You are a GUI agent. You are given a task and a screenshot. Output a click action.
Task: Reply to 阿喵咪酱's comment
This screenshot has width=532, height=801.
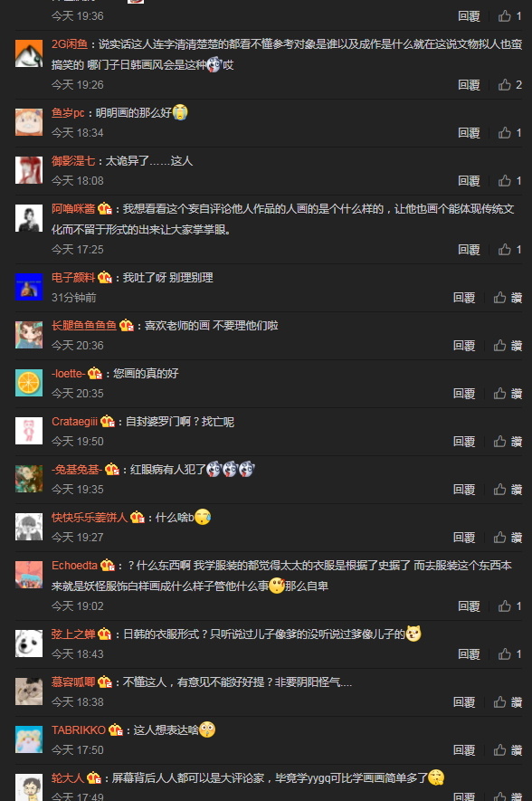469,249
